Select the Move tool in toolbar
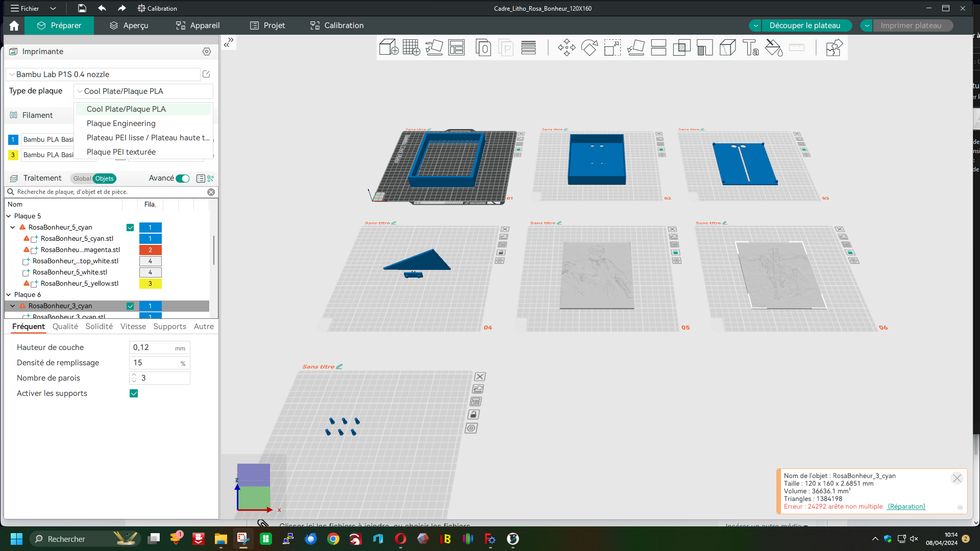Screen dimensions: 980x551 pyautogui.click(x=567, y=47)
